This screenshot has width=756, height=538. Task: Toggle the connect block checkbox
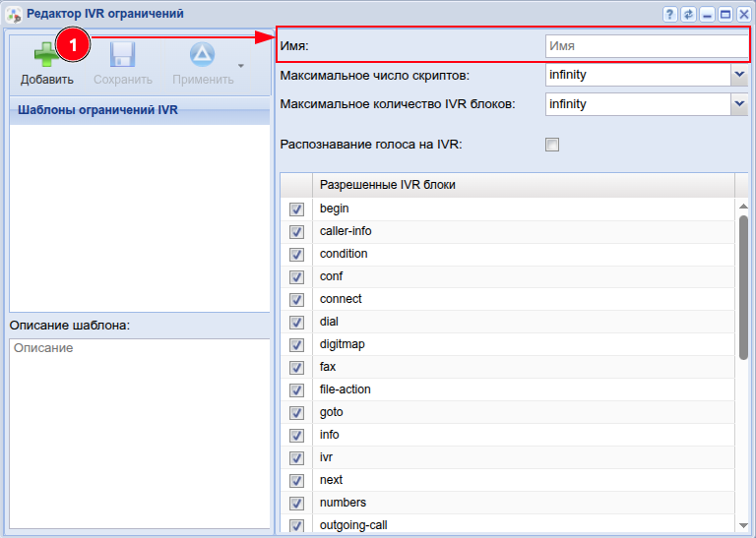pos(296,300)
